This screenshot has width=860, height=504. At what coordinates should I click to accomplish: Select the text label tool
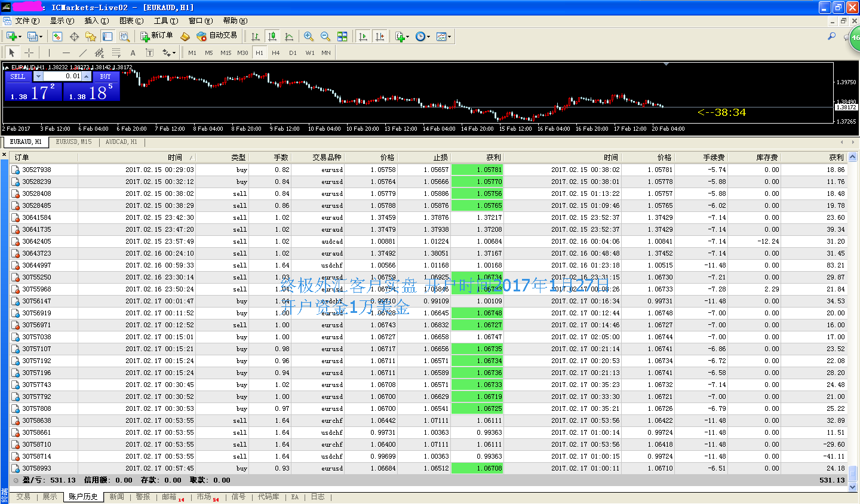point(149,53)
